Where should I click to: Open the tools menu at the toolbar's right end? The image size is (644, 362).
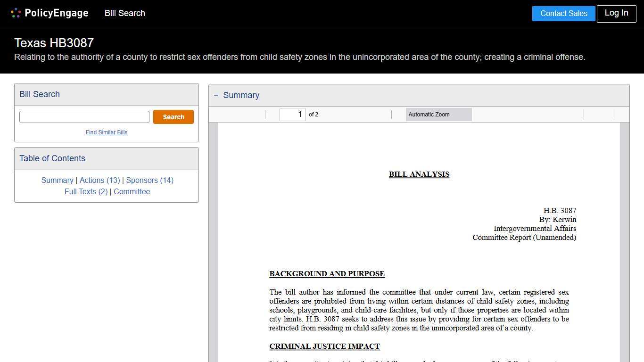[621, 115]
